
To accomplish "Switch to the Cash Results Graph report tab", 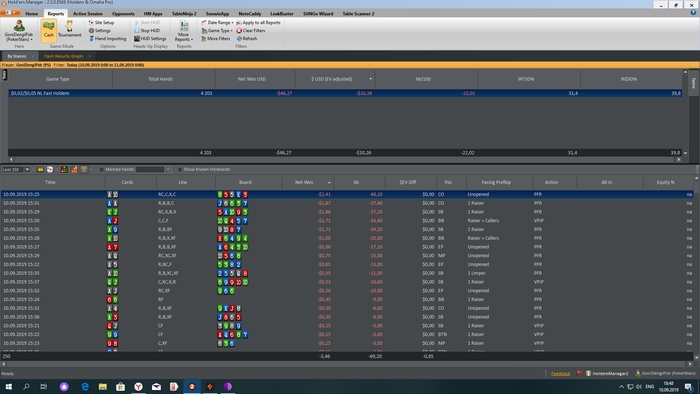I will pos(63,56).
